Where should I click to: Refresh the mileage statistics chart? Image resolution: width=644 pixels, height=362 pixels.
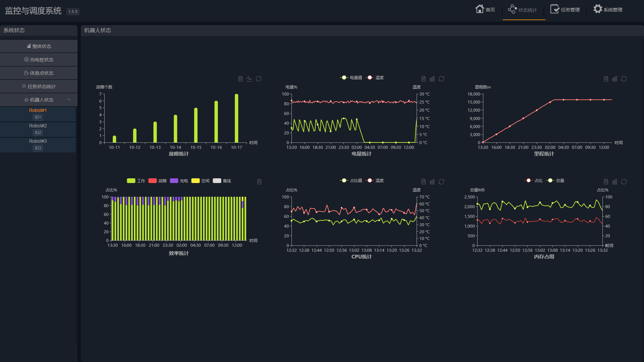pyautogui.click(x=624, y=79)
